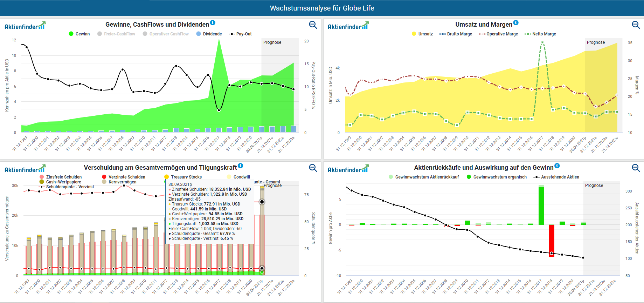Zoom into the Umsatz und Margen chart
Screen dimensions: 644x303
click(636, 25)
